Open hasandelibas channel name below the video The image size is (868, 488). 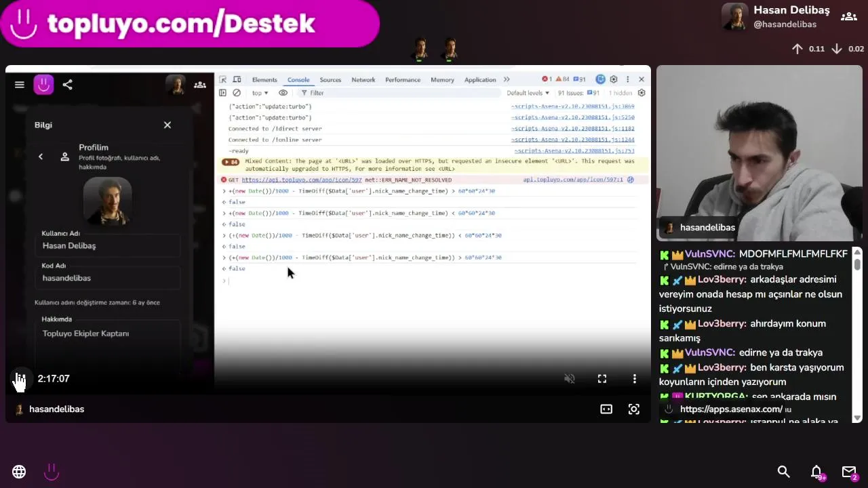click(57, 409)
